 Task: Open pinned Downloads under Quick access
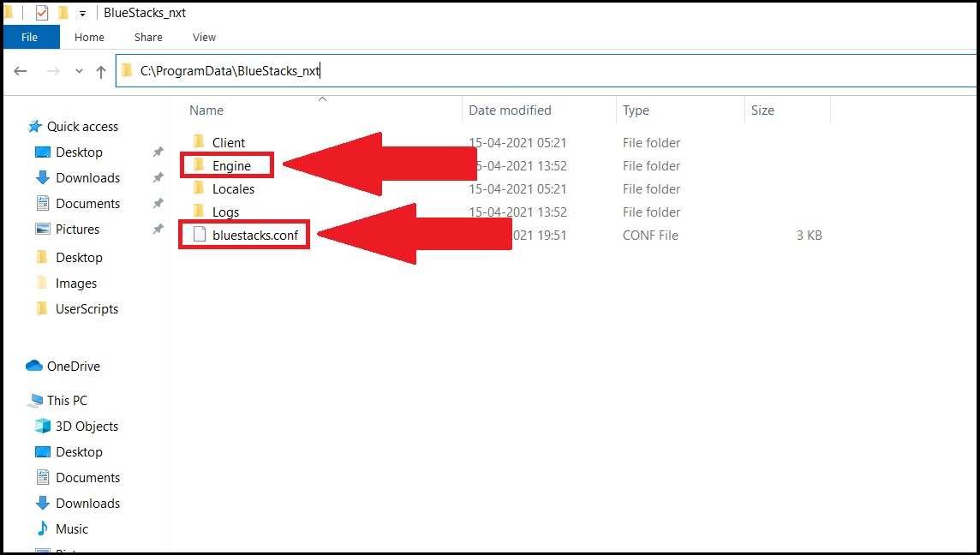pos(87,178)
